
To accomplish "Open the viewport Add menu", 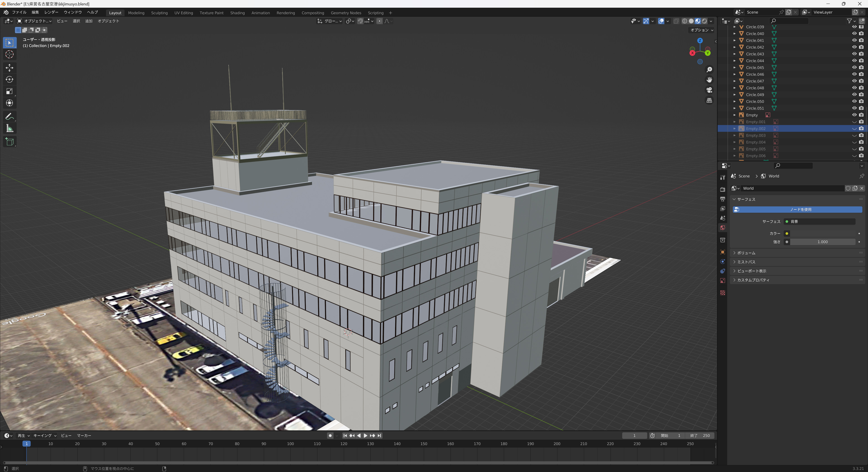I will [x=89, y=21].
